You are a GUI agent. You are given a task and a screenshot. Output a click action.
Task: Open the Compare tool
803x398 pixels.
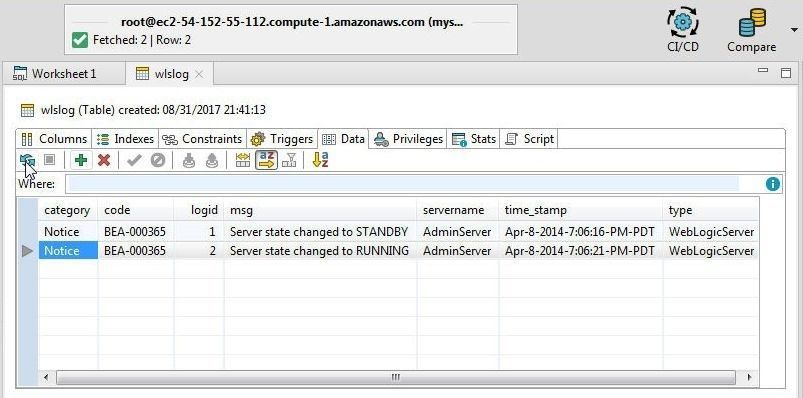click(751, 30)
